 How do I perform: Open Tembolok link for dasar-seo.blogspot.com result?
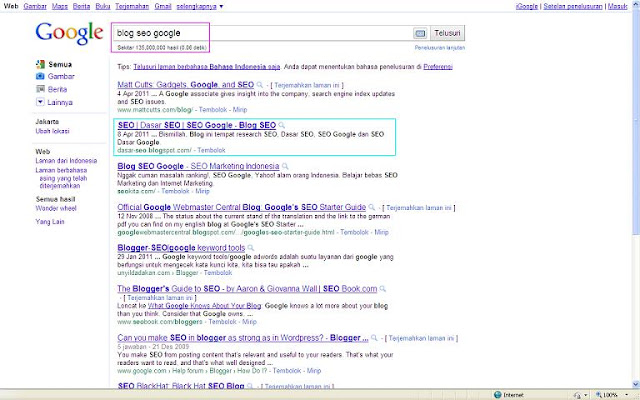211,150
